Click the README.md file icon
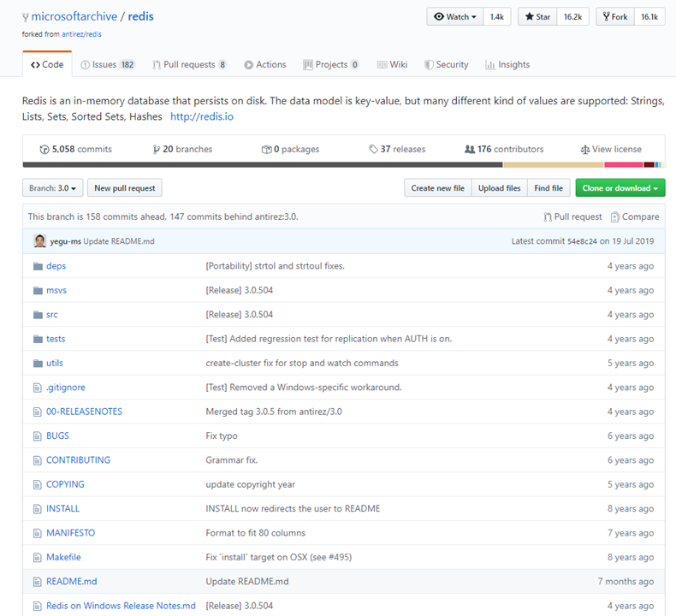676x616 pixels. point(38,582)
